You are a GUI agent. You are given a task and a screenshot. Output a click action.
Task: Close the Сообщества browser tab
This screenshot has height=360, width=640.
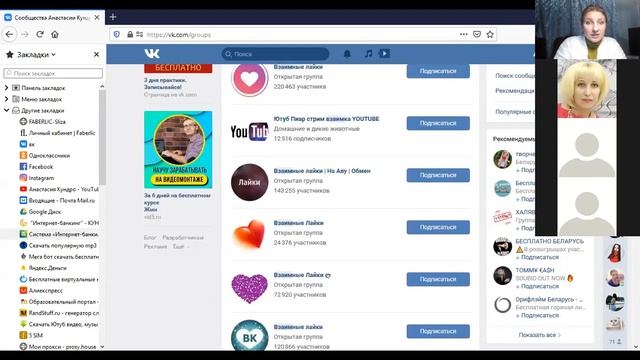(97, 18)
